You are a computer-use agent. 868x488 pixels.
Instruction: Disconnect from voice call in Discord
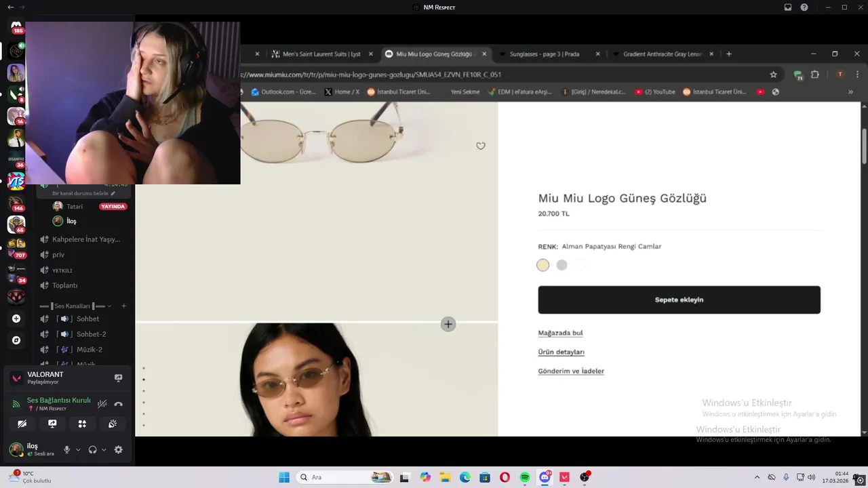coord(119,404)
